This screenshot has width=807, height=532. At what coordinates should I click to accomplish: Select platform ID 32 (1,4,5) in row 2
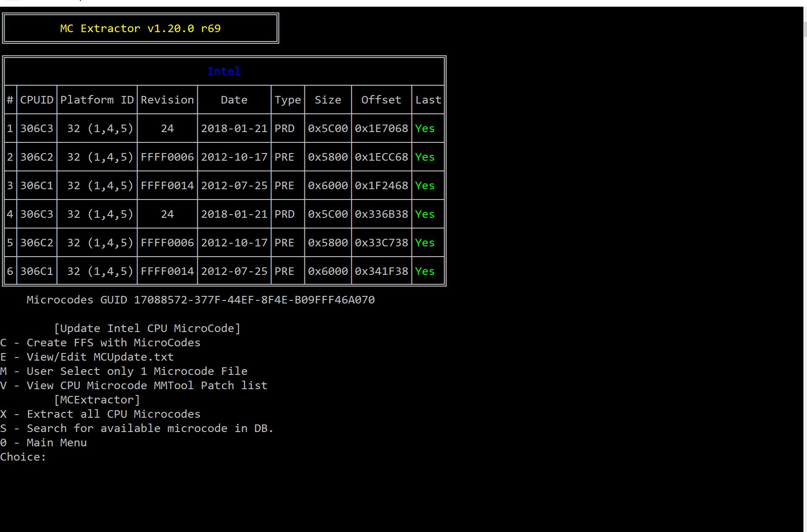click(100, 157)
